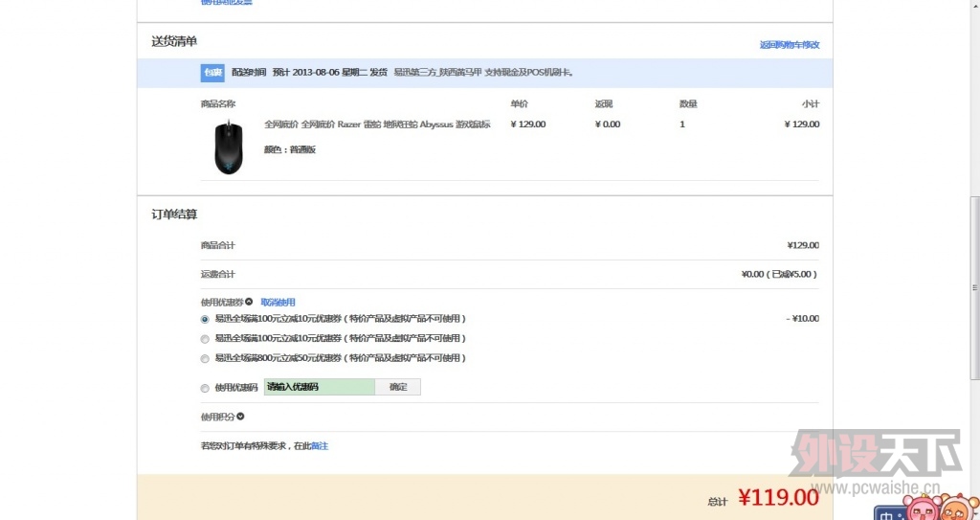Viewport: 980px width, 520px height.
Task: Click the 小计 column header
Action: click(x=811, y=103)
